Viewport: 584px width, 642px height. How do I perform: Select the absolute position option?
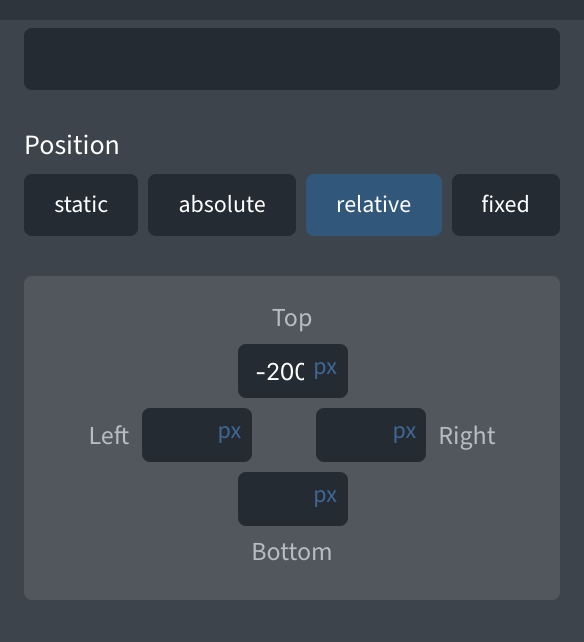click(x=222, y=205)
